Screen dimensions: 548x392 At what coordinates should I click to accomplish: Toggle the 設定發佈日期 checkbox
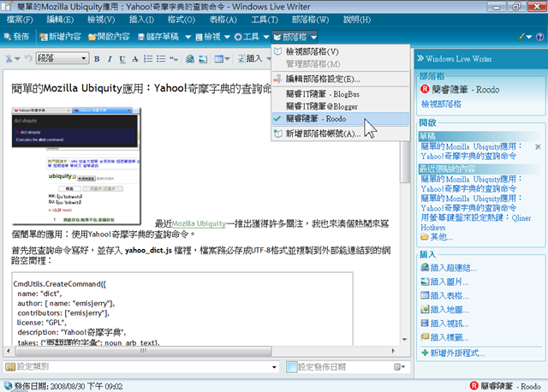coord(291,367)
